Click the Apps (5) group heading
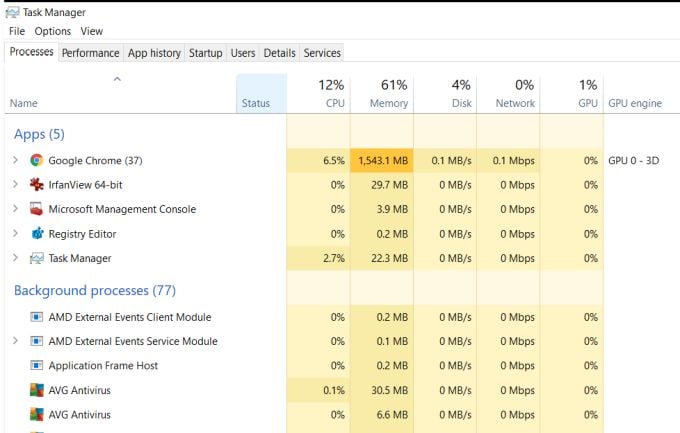 tap(39, 134)
